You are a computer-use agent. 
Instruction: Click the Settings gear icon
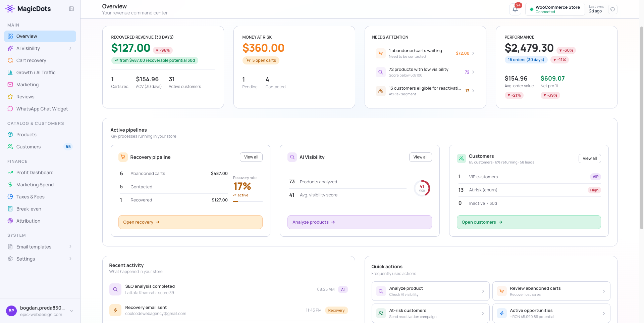[x=10, y=259]
